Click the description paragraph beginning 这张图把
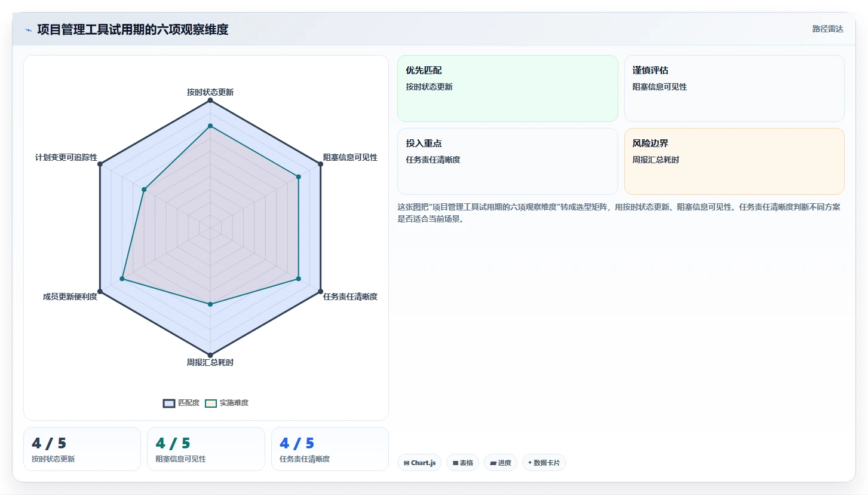The image size is (868, 495). (x=619, y=213)
